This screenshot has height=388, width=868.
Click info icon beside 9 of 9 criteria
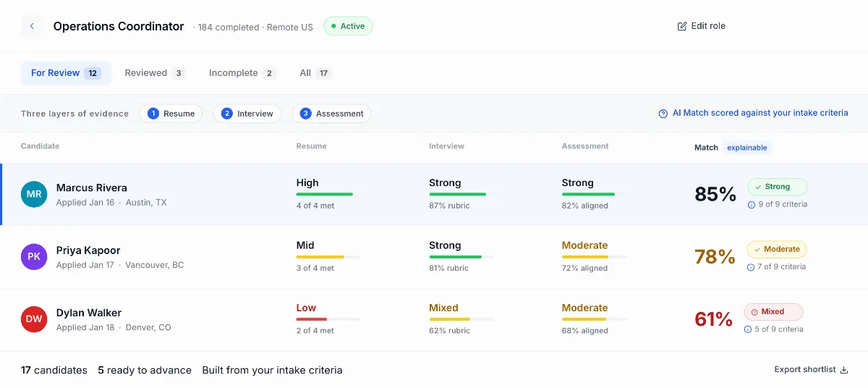click(751, 205)
